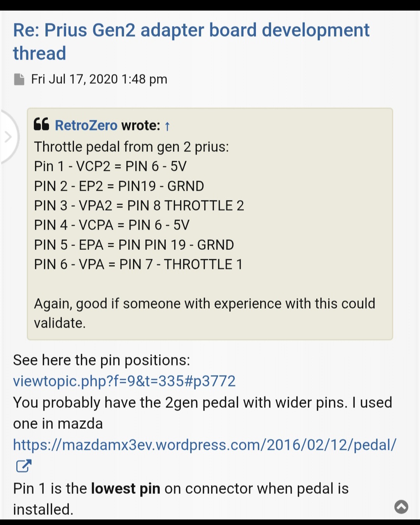Click the "PIN 2 - EP2" ground line
Viewport: 420px width, 525px height.
119,186
